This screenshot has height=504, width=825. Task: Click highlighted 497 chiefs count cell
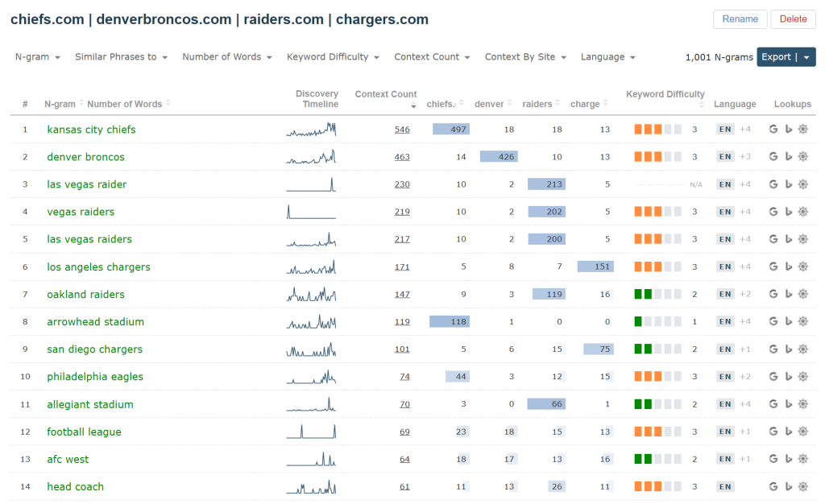pyautogui.click(x=451, y=130)
